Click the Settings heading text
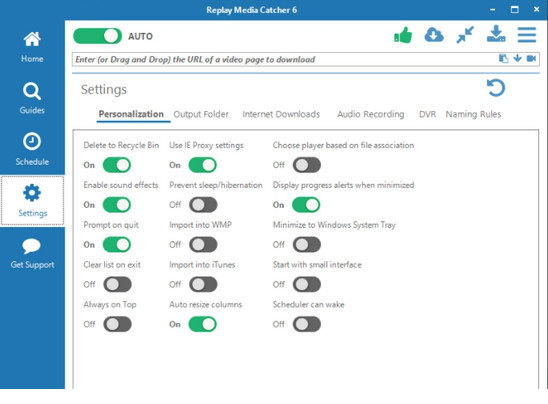This screenshot has height=404, width=548. pyautogui.click(x=104, y=90)
